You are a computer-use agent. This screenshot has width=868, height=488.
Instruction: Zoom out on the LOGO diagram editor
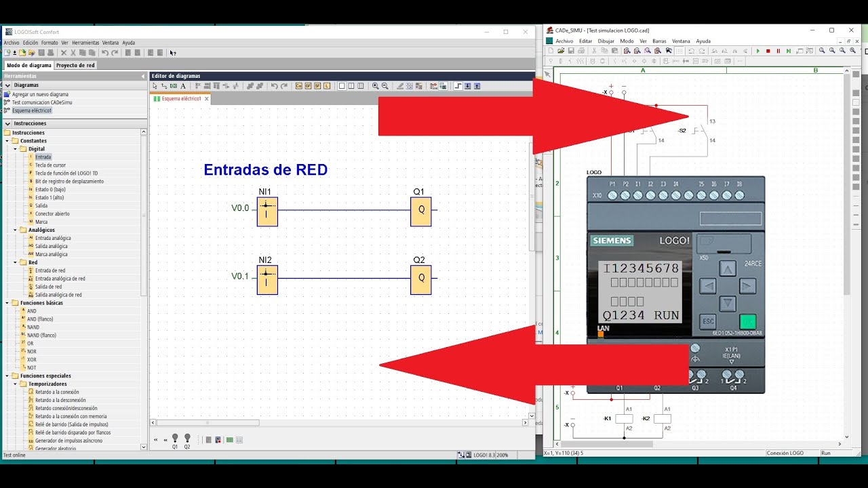[385, 86]
